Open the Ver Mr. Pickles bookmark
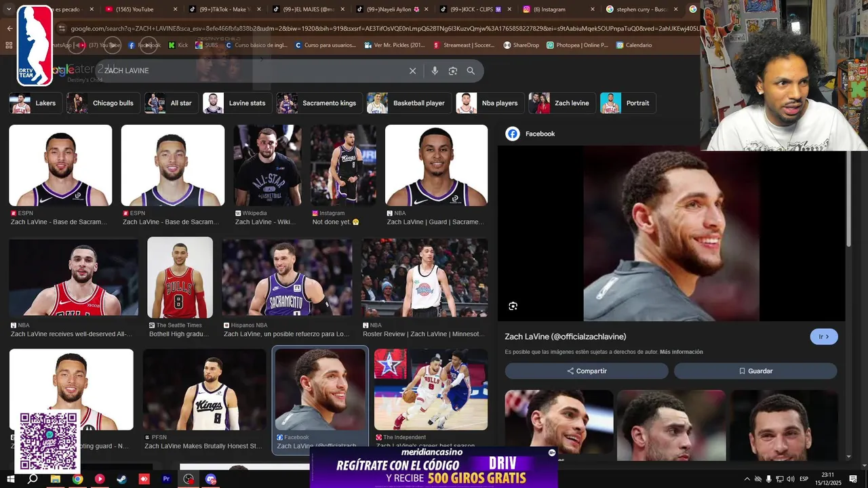This screenshot has width=868, height=488. tap(394, 45)
